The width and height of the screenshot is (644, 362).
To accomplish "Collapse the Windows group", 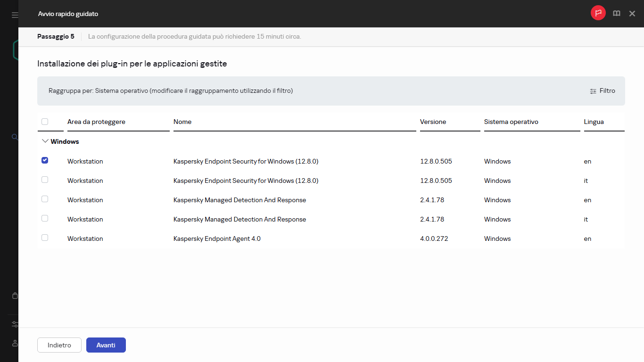I will tap(45, 140).
